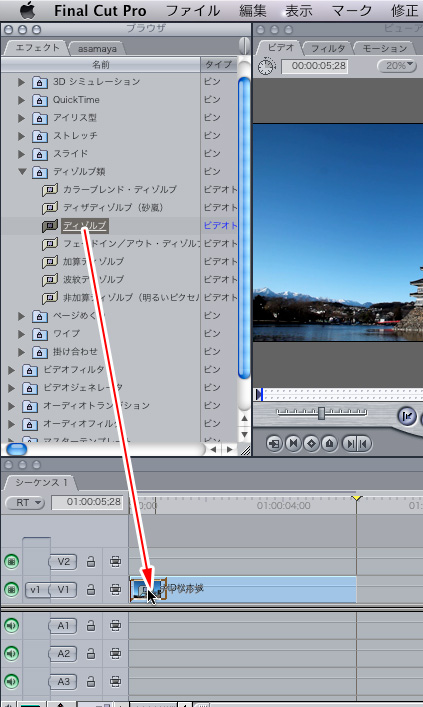
Task: Click the V2 auto-select icon
Action: point(115,561)
